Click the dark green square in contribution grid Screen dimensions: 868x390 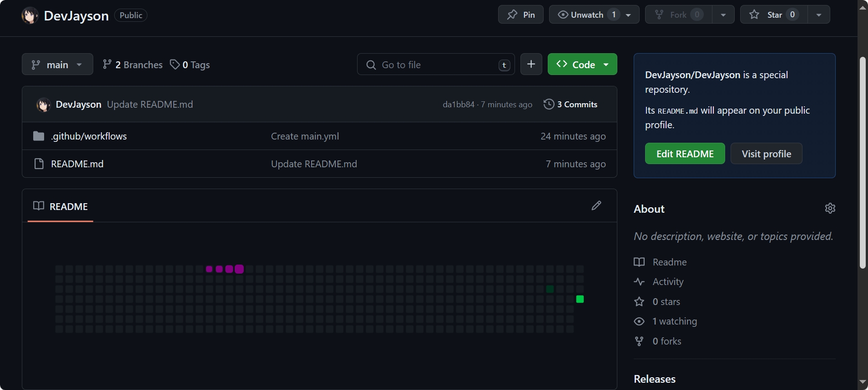pyautogui.click(x=550, y=289)
